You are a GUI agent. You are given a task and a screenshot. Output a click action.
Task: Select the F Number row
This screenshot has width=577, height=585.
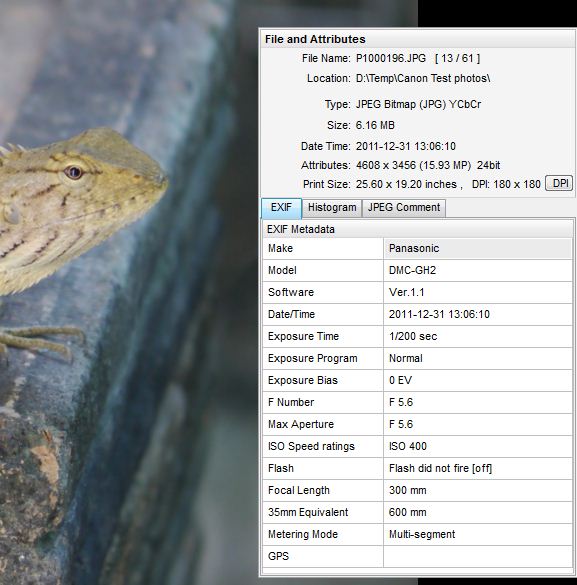click(x=417, y=403)
